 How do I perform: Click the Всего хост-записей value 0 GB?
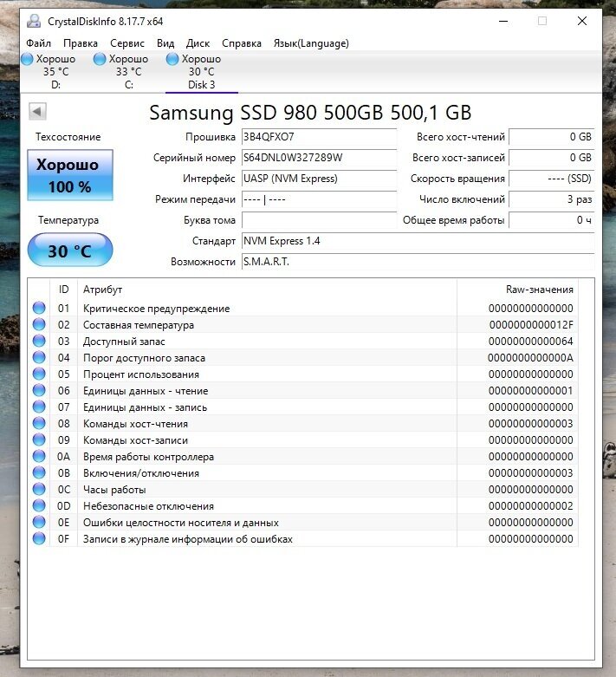tap(552, 158)
